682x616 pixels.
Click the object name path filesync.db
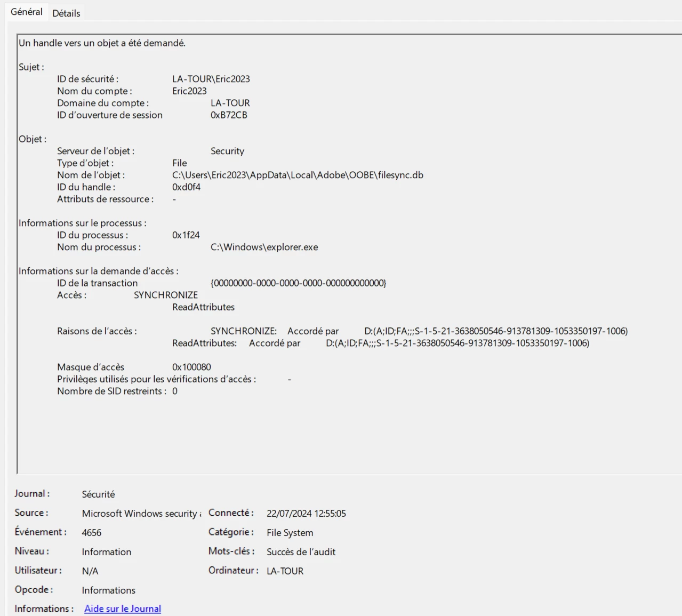click(x=298, y=175)
